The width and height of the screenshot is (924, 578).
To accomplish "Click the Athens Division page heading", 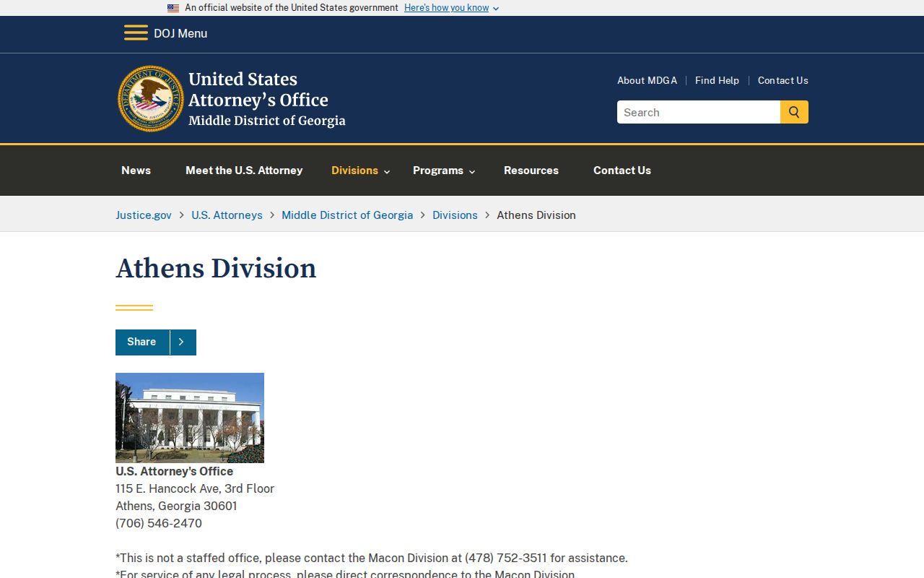I will (x=216, y=268).
